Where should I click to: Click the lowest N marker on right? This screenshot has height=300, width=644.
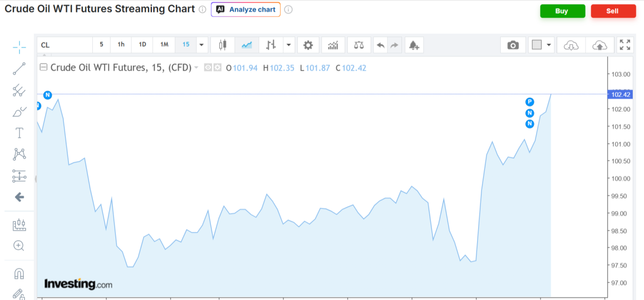[x=530, y=124]
